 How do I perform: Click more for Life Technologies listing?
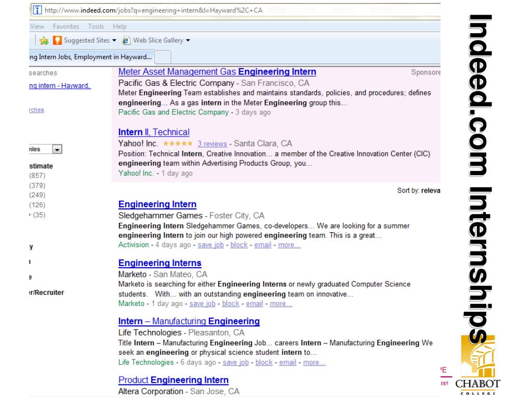coord(314,362)
